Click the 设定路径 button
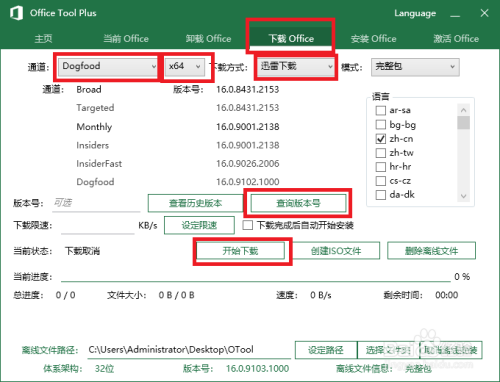 click(x=326, y=350)
